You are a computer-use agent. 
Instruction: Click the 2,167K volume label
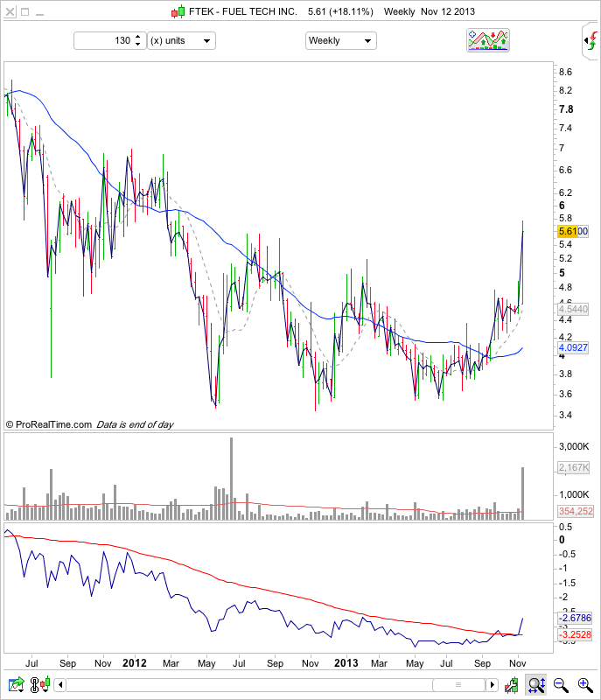[573, 467]
